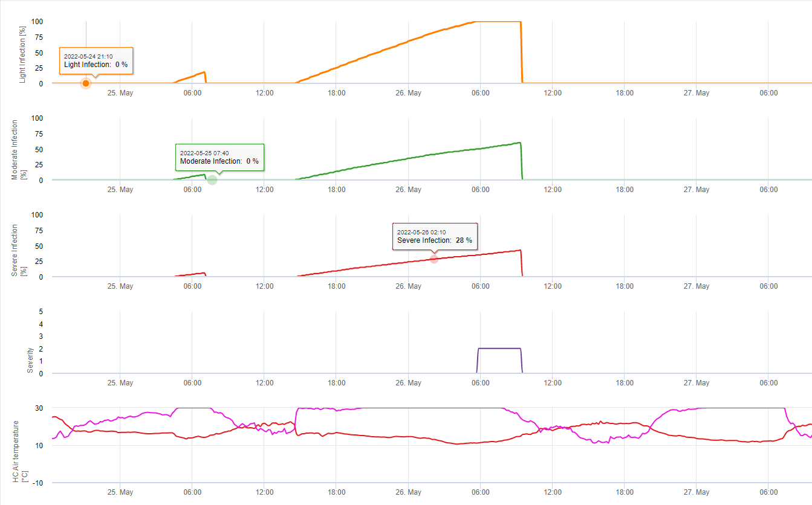This screenshot has width=812, height=505.
Task: Click the 25. May label under Light Infection chart
Action: coord(120,93)
